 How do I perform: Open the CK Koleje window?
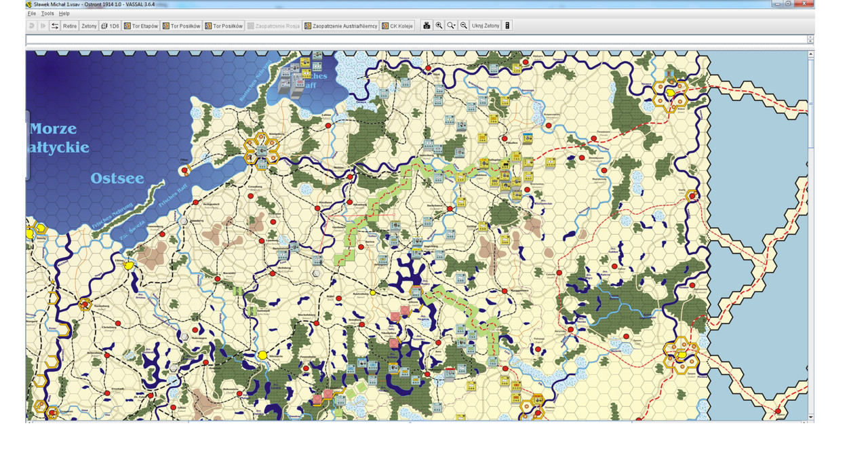coord(398,26)
